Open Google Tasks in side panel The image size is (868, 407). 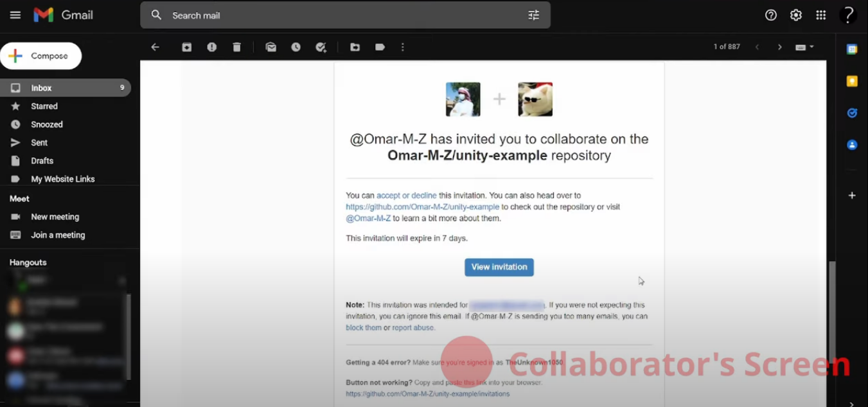(852, 113)
